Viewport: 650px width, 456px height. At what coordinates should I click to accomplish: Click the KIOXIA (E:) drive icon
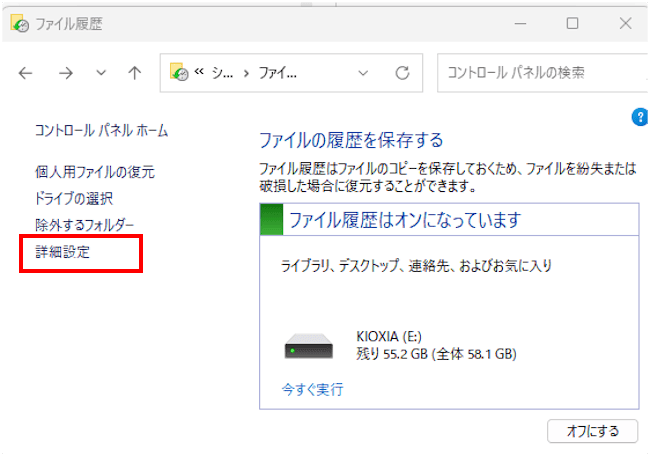(x=309, y=346)
